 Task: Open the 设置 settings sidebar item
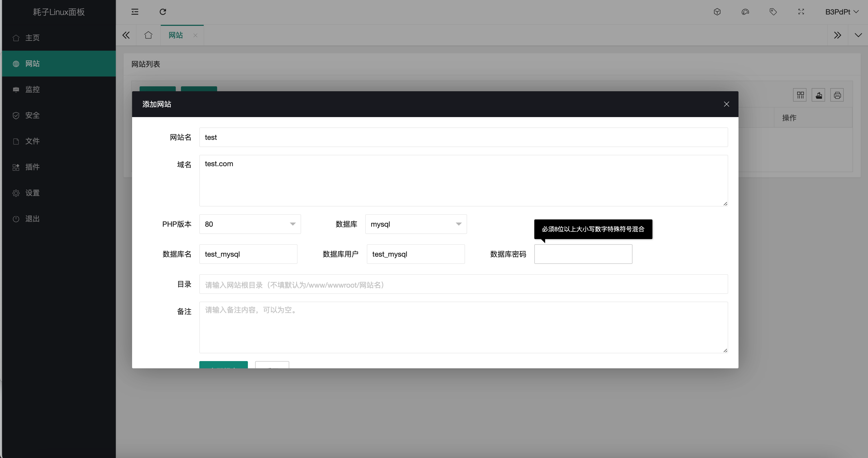59,193
